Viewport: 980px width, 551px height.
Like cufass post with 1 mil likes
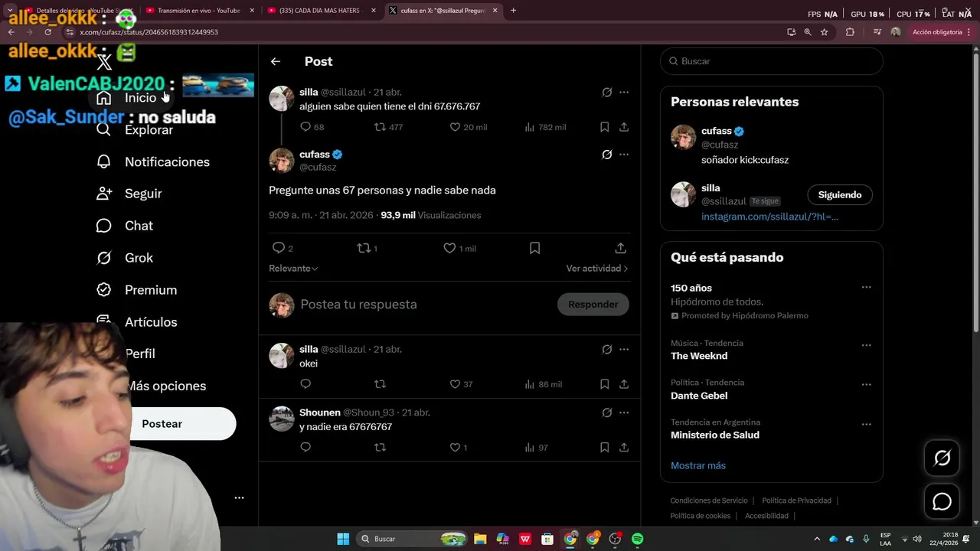click(x=449, y=248)
